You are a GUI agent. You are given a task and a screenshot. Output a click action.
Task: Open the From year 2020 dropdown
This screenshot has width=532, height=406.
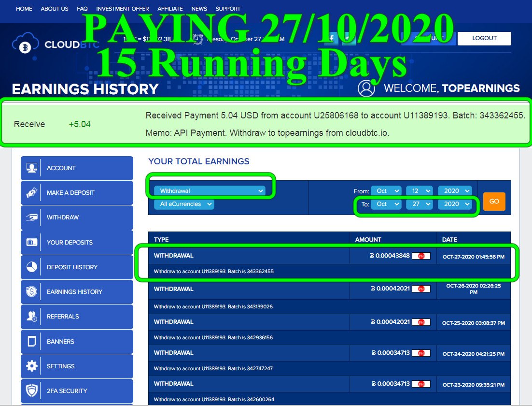455,191
